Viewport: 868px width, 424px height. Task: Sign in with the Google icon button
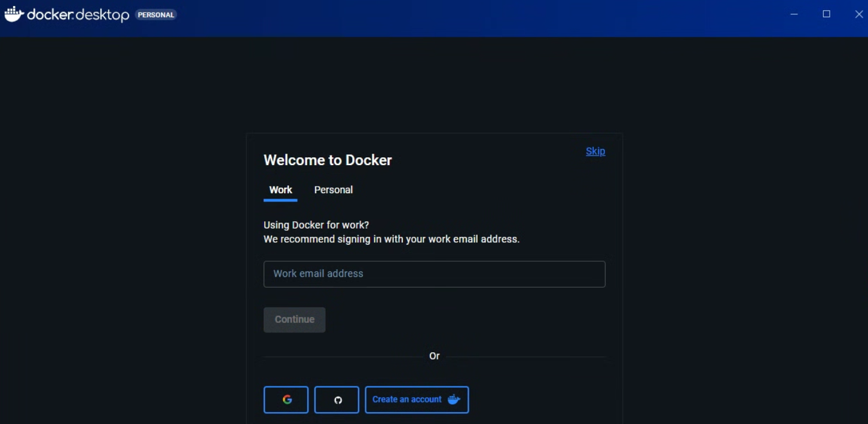286,399
